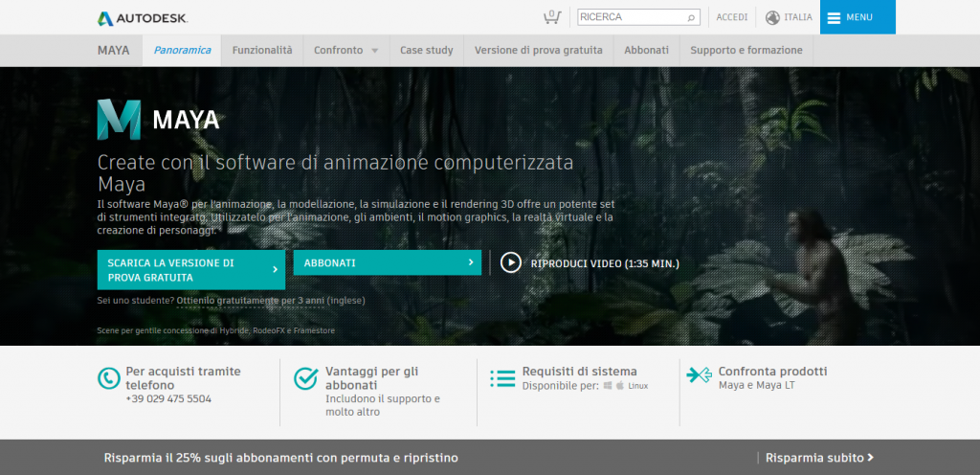Click the phone icon for purchases
Viewport: 980px width, 475px height.
pyautogui.click(x=109, y=378)
